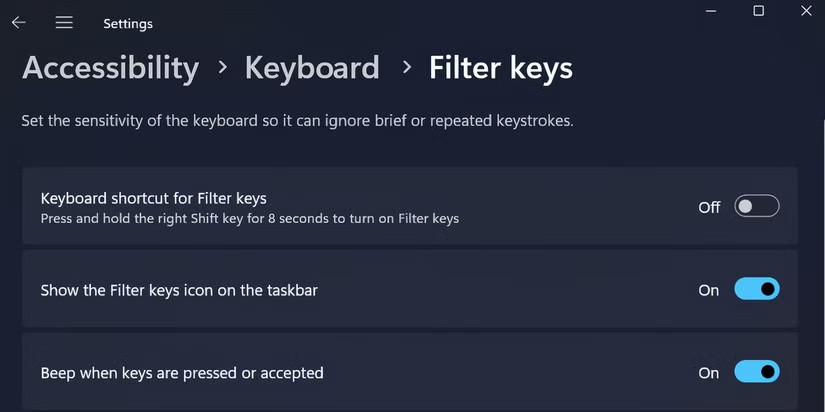Navigate to Keyboard breadcrumb
This screenshot has width=825, height=412.
click(312, 67)
